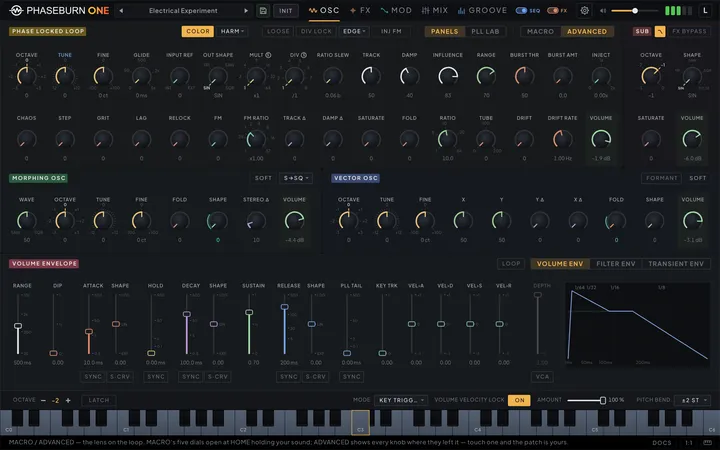720x450 pixels.
Task: Enable DIV LOCK
Action: pyautogui.click(x=316, y=31)
